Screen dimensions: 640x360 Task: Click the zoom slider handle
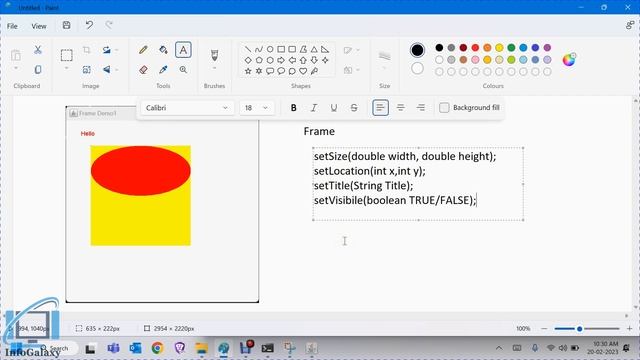pos(579,329)
